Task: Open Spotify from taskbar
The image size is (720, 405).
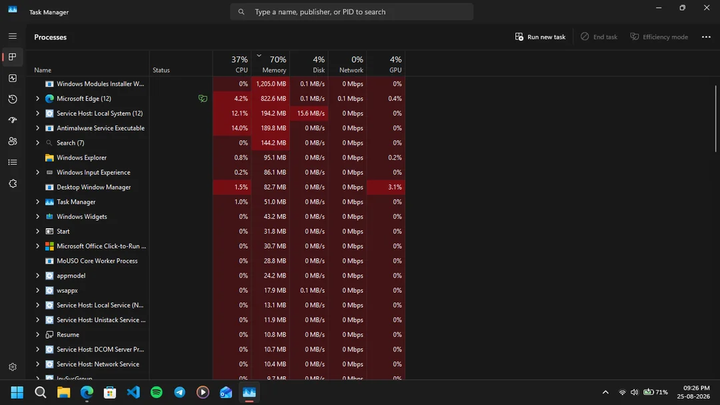Action: pos(156,392)
